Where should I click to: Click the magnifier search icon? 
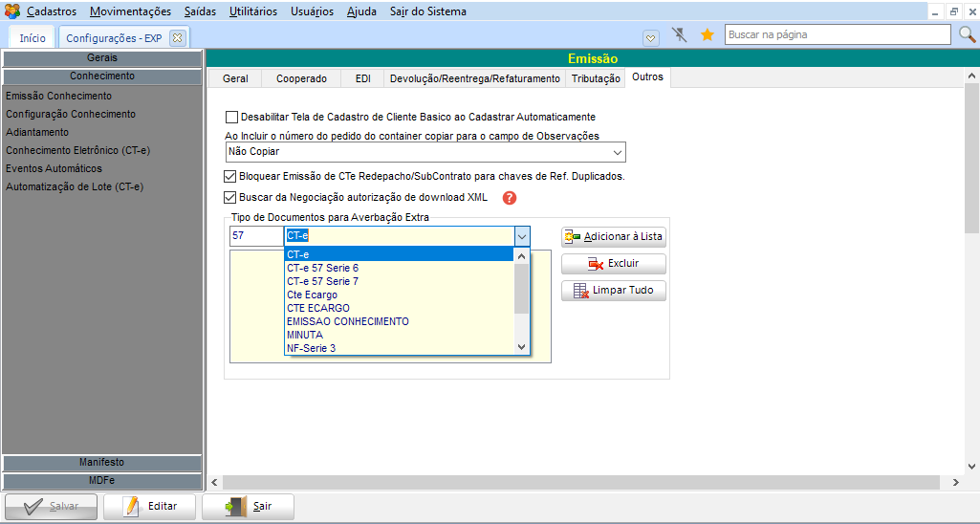click(967, 34)
